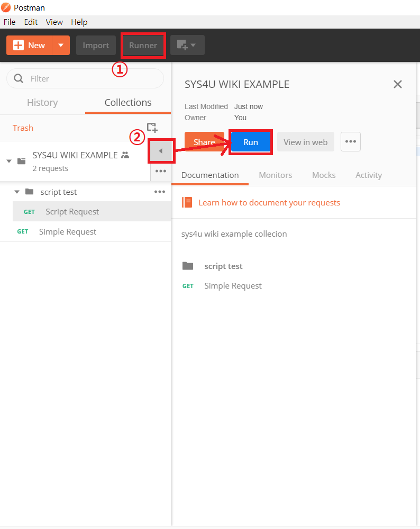The width and height of the screenshot is (420, 529).
Task: Collapse the SYS4U WIKI EXAMPLE collection
Action: pyautogui.click(x=9, y=161)
